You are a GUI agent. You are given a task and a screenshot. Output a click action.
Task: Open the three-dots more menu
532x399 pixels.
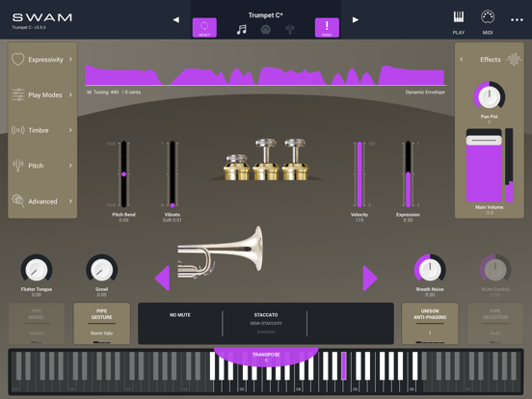click(517, 20)
